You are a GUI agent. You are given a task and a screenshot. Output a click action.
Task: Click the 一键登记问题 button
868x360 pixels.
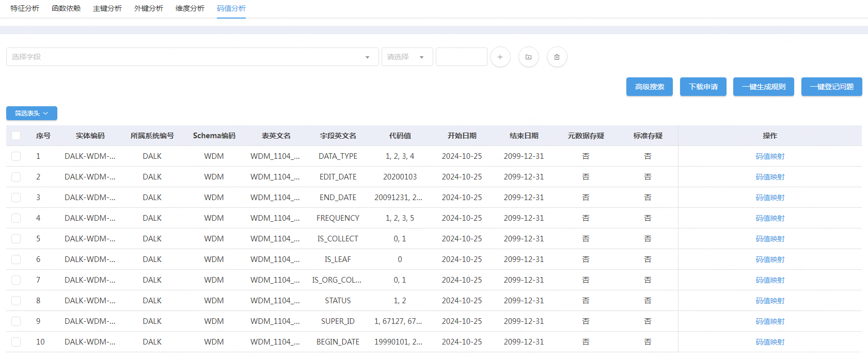(832, 87)
